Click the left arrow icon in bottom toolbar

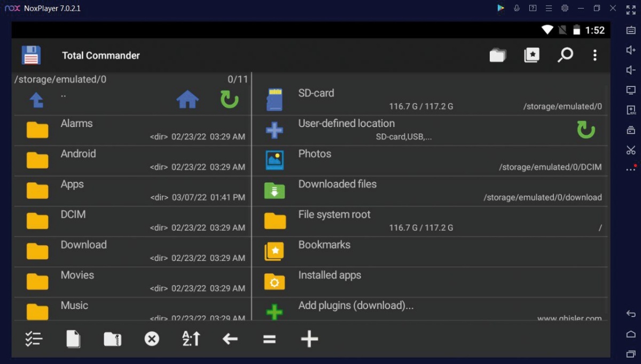point(230,339)
